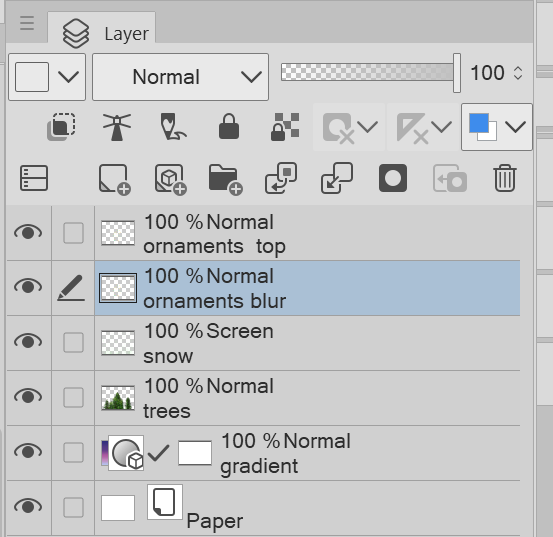The width and height of the screenshot is (553, 537).
Task: Toggle visibility of the trees layer
Action: tap(28, 397)
